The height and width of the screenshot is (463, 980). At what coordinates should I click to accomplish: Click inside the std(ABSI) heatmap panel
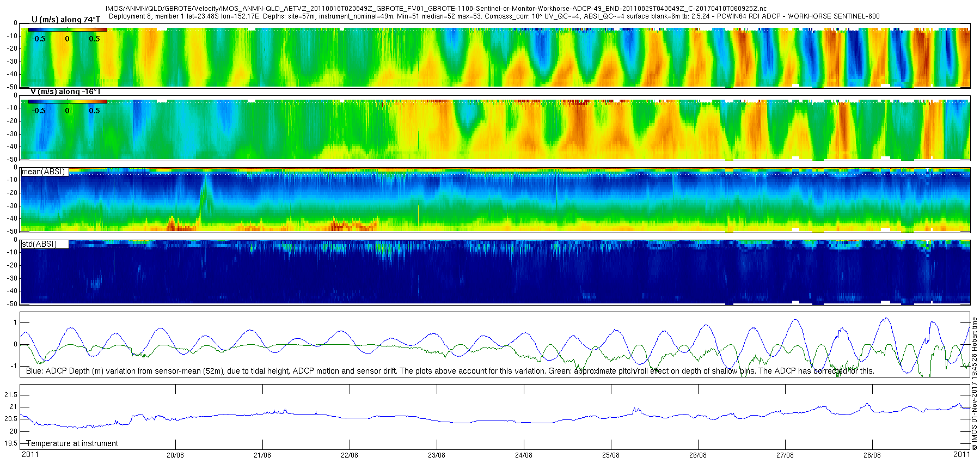(x=495, y=272)
